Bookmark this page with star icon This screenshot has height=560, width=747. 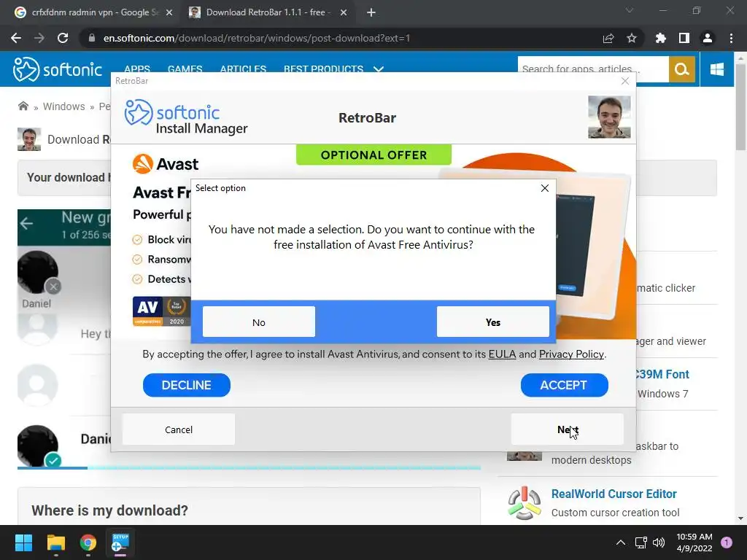click(x=632, y=38)
